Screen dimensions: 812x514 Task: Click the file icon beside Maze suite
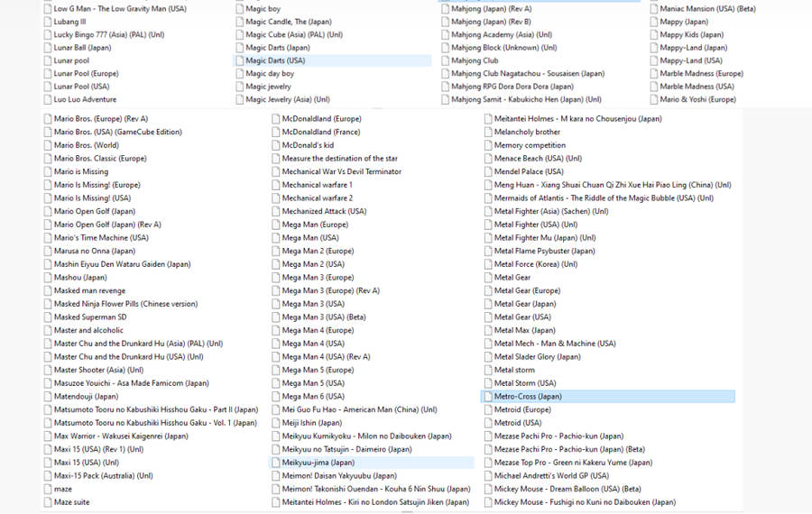point(47,502)
